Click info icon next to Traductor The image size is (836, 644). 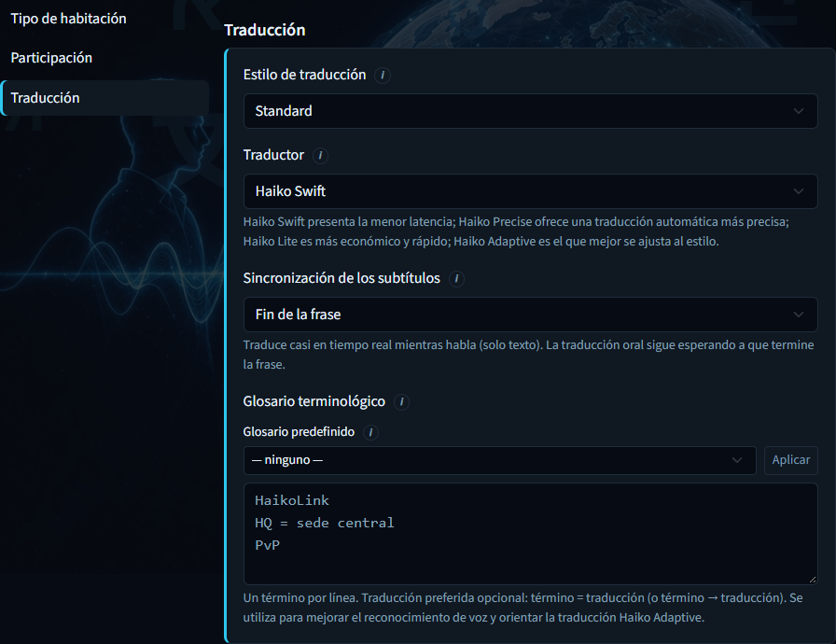(320, 156)
